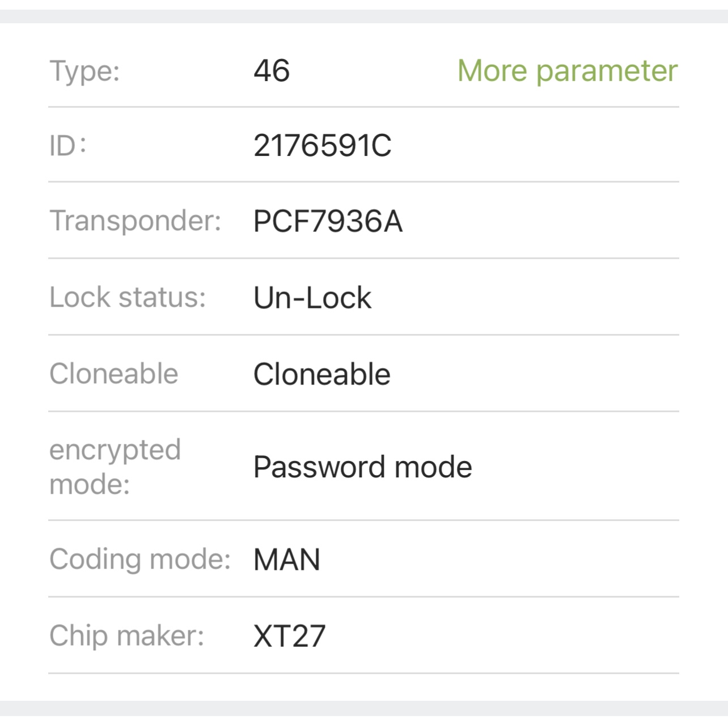Click the gray 'mode:' word under encrypted
728x728 pixels.
(x=90, y=485)
